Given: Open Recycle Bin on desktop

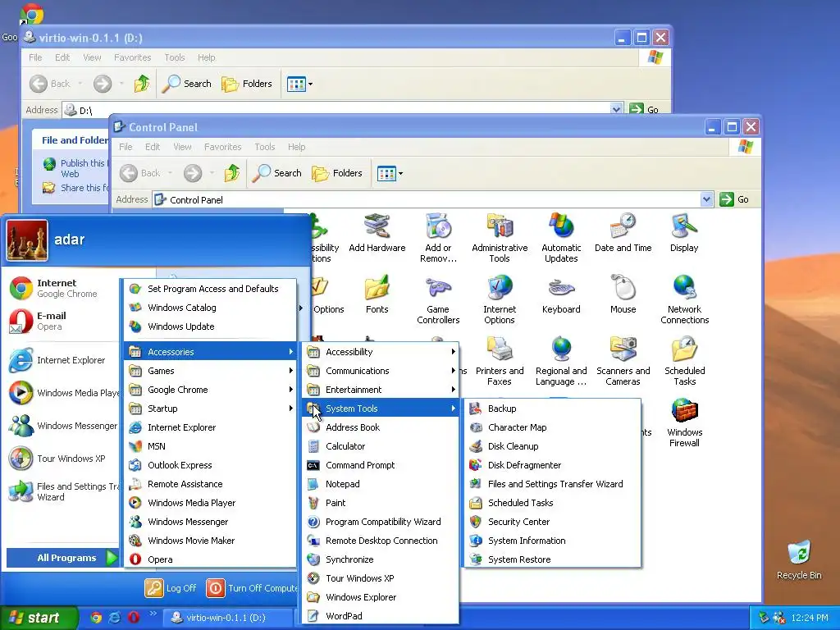Looking at the screenshot, I should click(x=799, y=559).
